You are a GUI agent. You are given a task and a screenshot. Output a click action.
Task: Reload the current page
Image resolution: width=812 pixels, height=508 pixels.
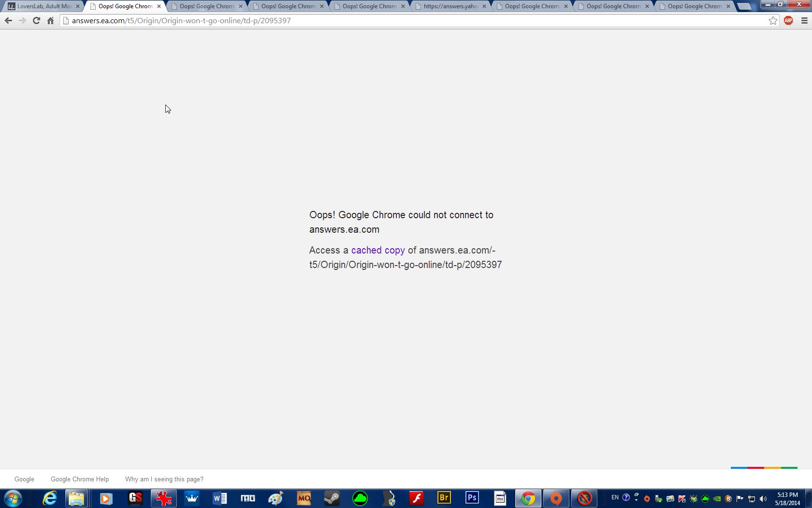coord(36,21)
